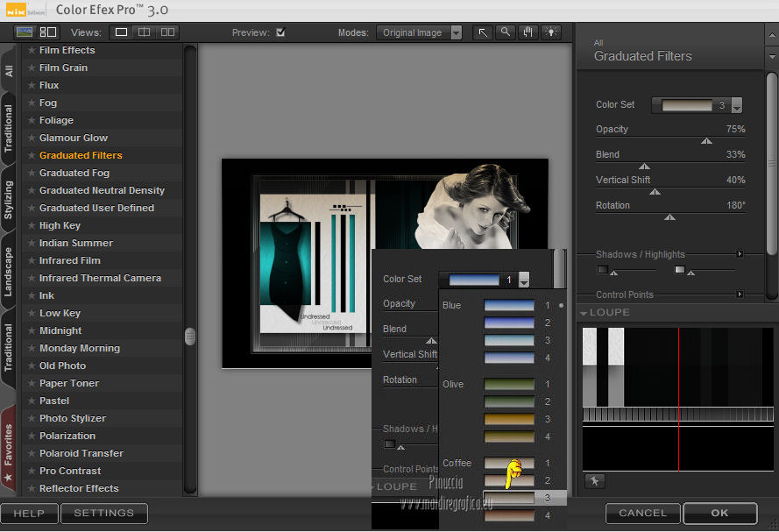
Task: Click the light bulb background color icon
Action: [550, 32]
